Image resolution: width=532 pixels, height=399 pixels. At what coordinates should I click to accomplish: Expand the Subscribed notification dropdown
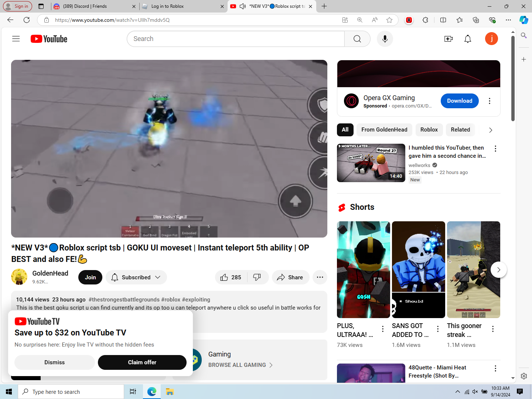[x=136, y=277]
